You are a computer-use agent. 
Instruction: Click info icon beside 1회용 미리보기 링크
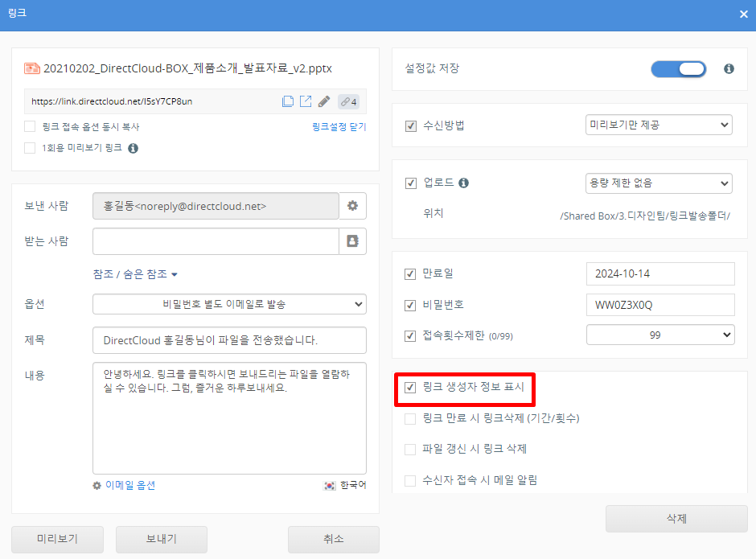click(x=134, y=148)
